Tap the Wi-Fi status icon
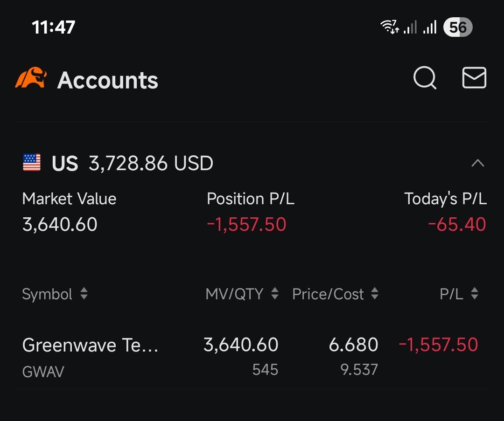504x421 pixels. 390,27
